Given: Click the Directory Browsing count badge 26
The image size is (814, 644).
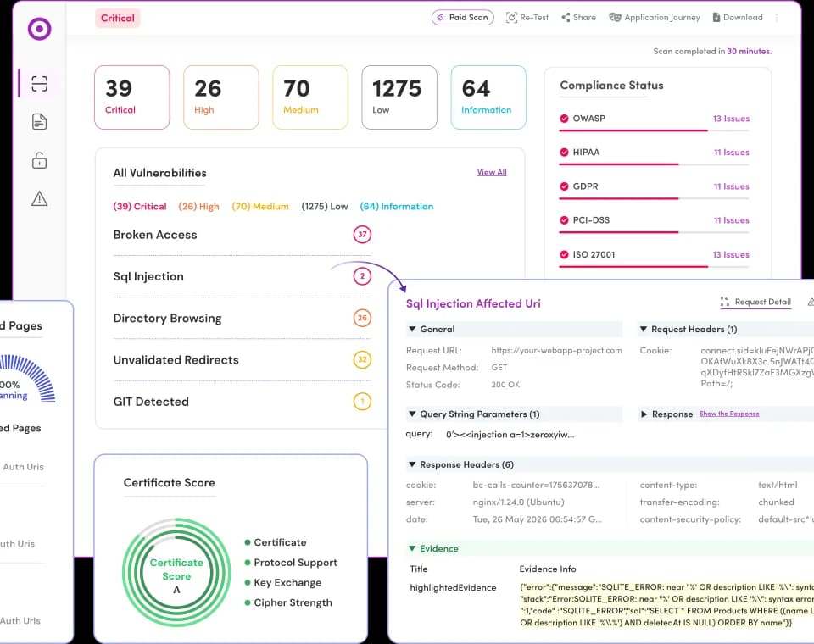Looking at the screenshot, I should 362,318.
